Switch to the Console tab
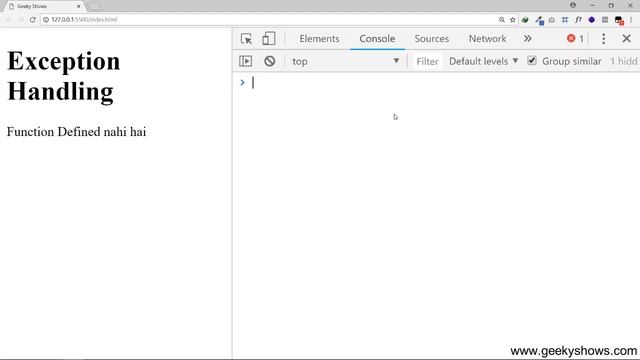This screenshot has width=640, height=360. point(377,39)
